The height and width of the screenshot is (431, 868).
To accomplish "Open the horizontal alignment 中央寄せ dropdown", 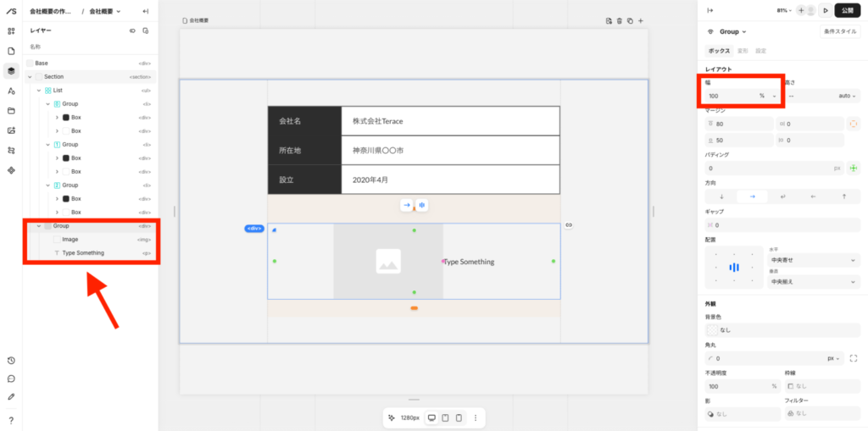I will [814, 259].
